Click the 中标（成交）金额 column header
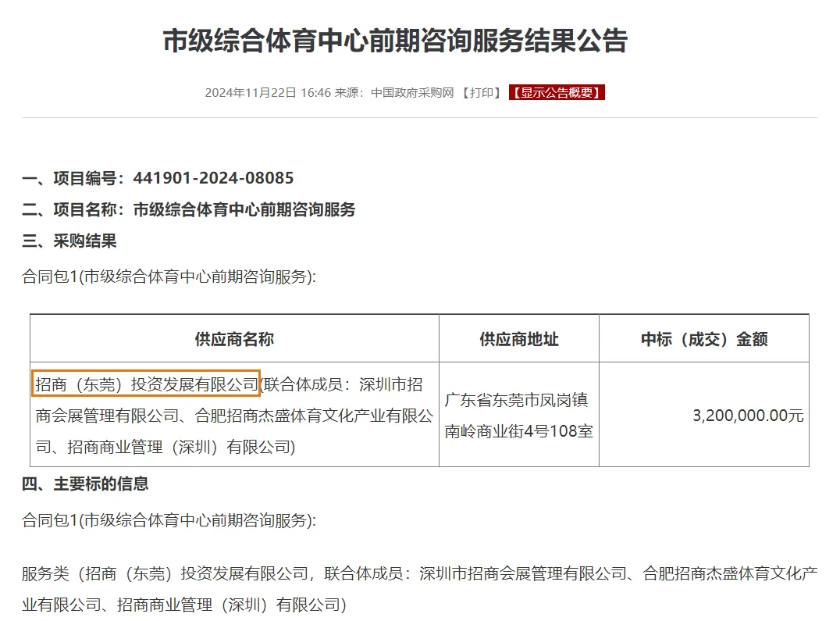This screenshot has width=840, height=621. 704,339
